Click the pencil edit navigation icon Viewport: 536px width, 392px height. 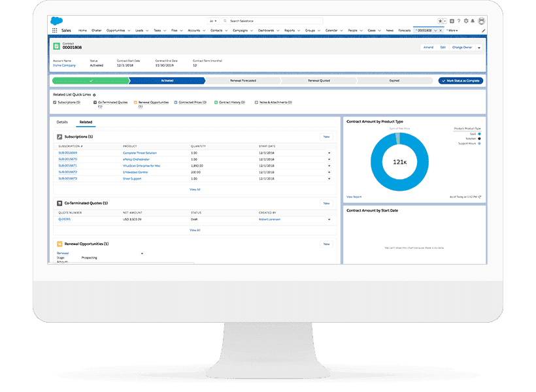click(x=483, y=30)
